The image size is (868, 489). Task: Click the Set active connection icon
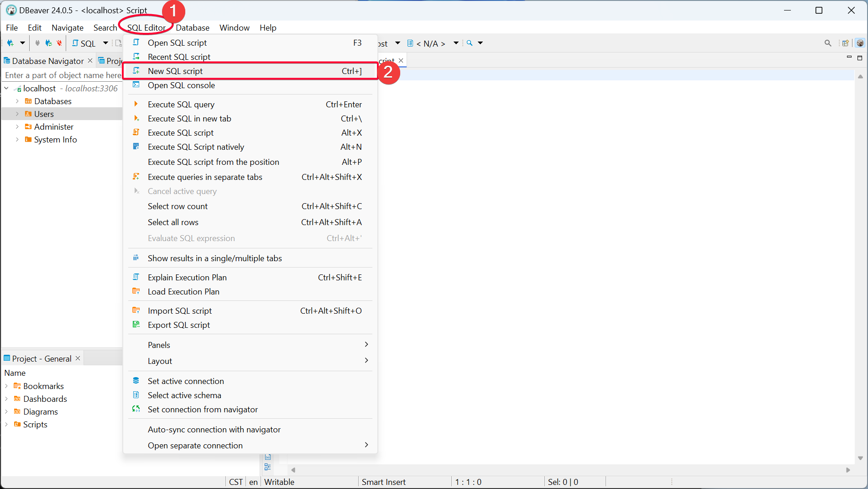click(x=136, y=381)
